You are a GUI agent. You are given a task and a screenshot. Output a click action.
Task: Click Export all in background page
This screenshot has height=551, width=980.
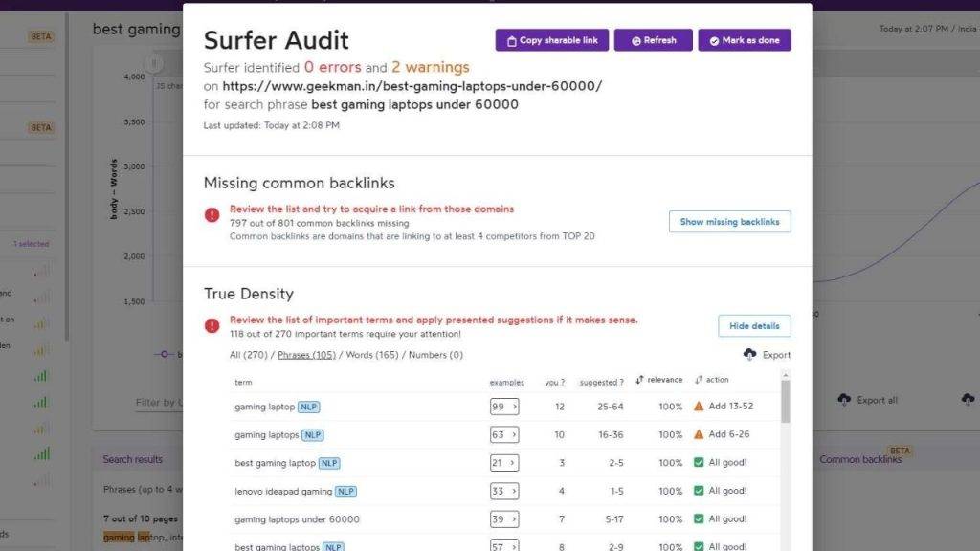[867, 400]
